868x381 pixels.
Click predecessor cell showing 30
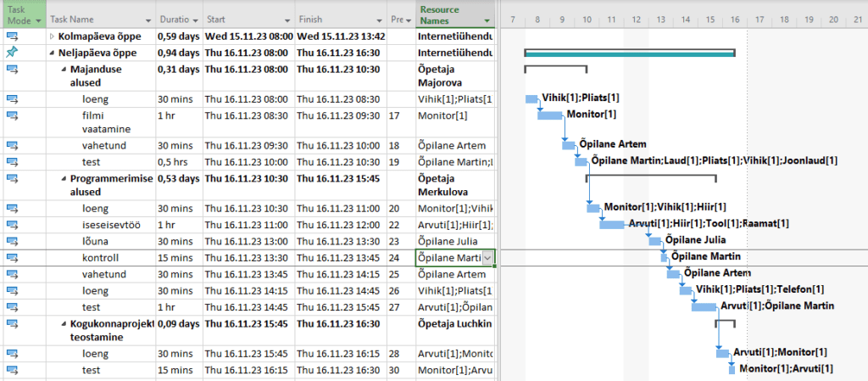coord(402,369)
